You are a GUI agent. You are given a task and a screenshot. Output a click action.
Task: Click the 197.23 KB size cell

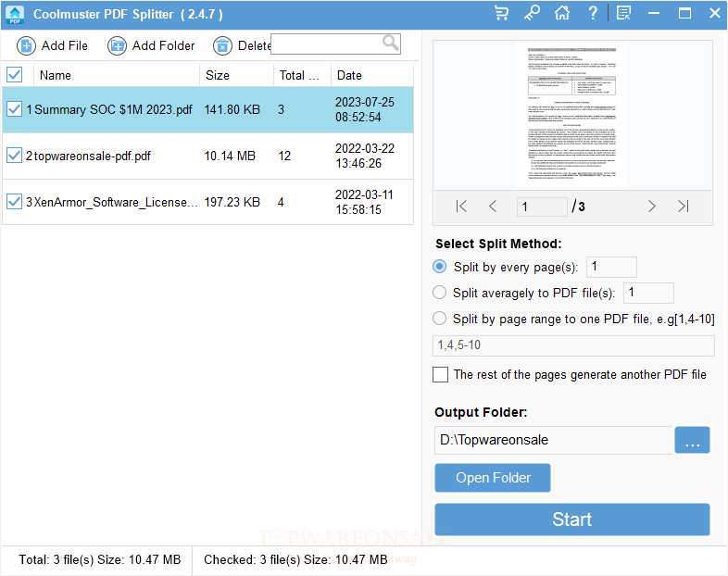point(232,203)
